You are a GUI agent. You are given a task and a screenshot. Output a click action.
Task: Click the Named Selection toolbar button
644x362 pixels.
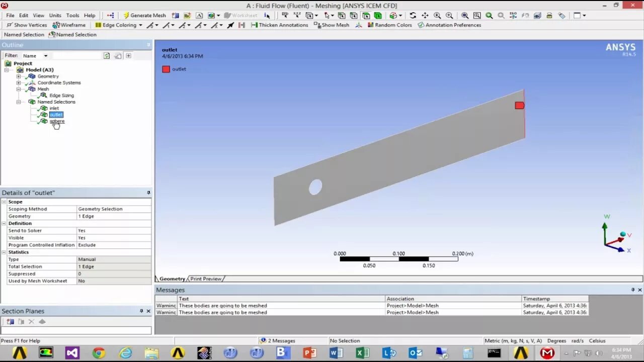72,35
